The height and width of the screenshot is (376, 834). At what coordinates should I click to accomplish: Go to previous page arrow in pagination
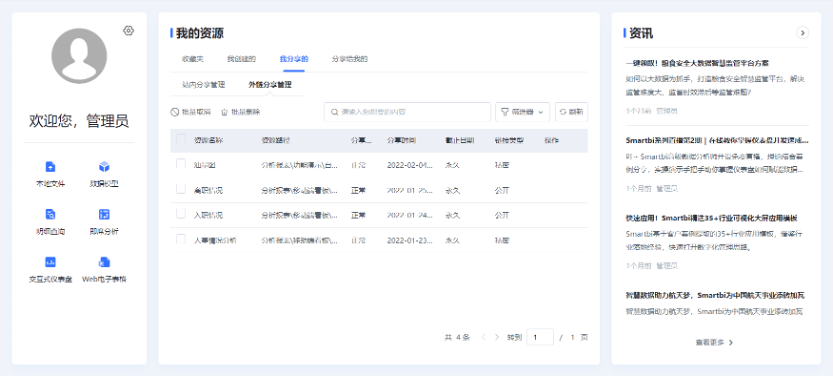pyautogui.click(x=483, y=337)
